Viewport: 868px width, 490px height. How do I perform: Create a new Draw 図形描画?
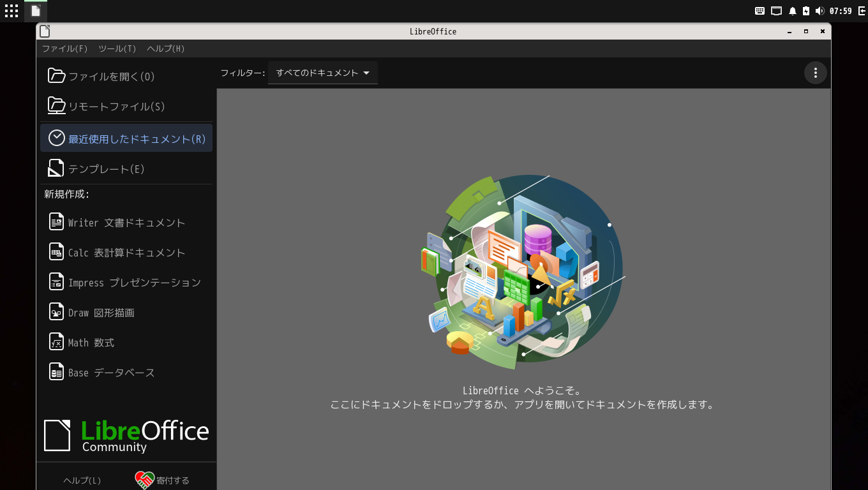[x=126, y=312]
